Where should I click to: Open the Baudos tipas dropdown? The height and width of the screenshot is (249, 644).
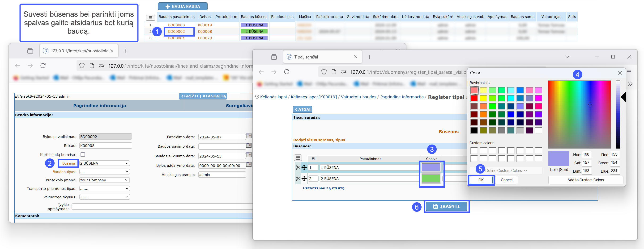[105, 172]
